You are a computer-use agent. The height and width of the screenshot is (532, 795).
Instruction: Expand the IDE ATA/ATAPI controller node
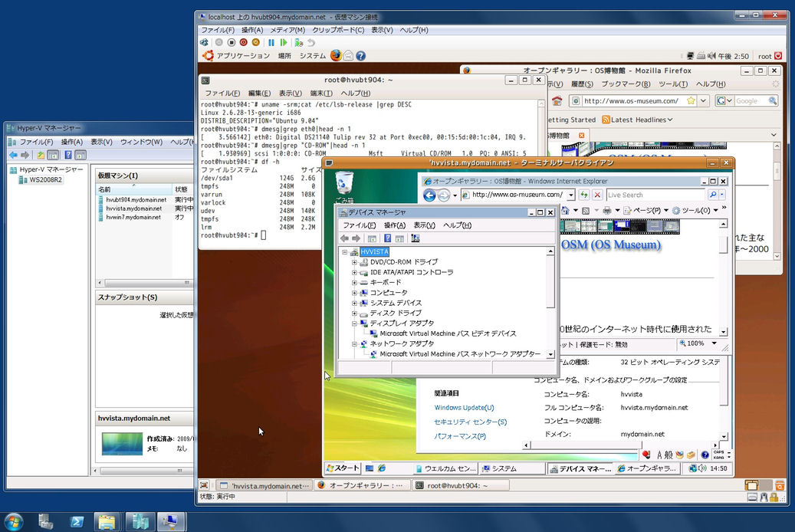354,272
